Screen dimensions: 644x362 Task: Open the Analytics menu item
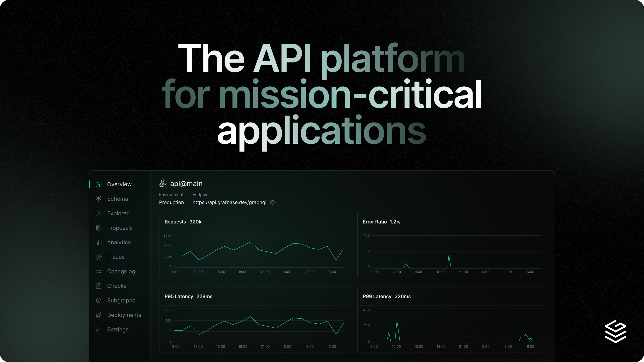click(x=119, y=242)
